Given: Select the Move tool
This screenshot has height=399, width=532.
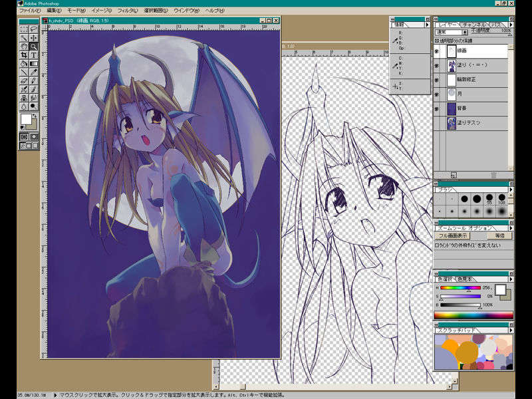Looking at the screenshot, I should (34, 38).
